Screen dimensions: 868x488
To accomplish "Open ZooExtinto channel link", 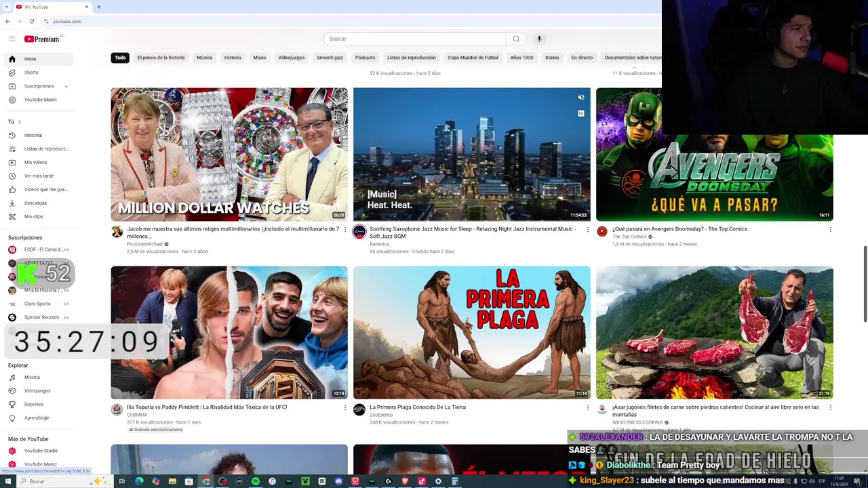I will coord(381,415).
